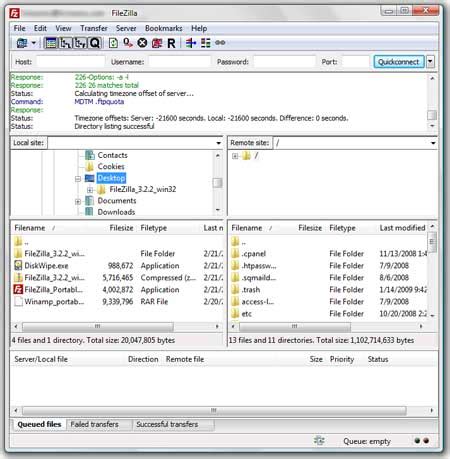Click the status bar queue settings icon
The width and height of the screenshot is (450, 459).
[319, 441]
